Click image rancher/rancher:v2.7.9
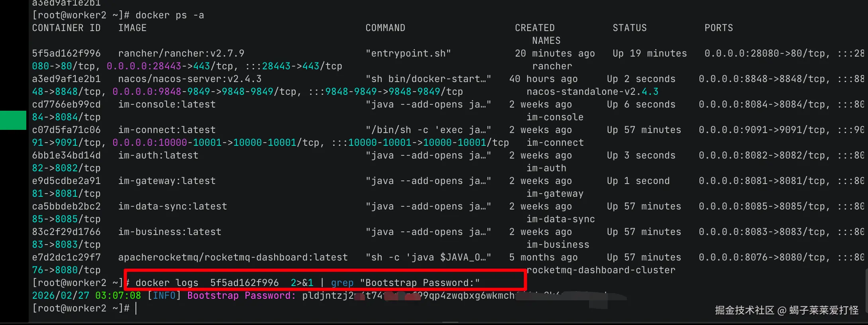 coord(181,53)
